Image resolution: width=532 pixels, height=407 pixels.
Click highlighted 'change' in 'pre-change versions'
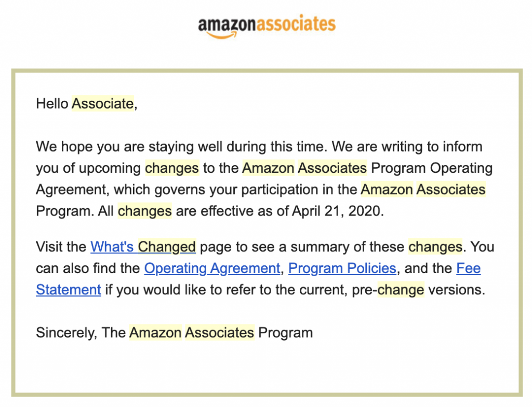tap(401, 290)
